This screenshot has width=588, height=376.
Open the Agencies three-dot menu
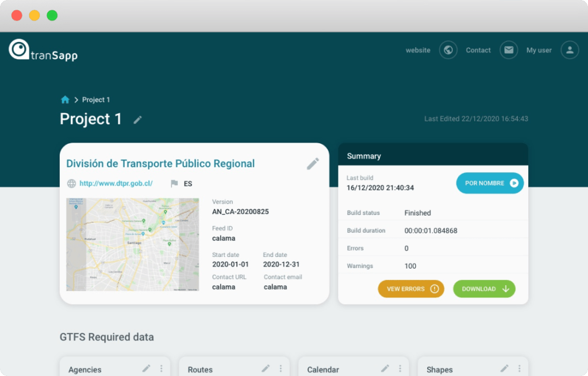162,367
